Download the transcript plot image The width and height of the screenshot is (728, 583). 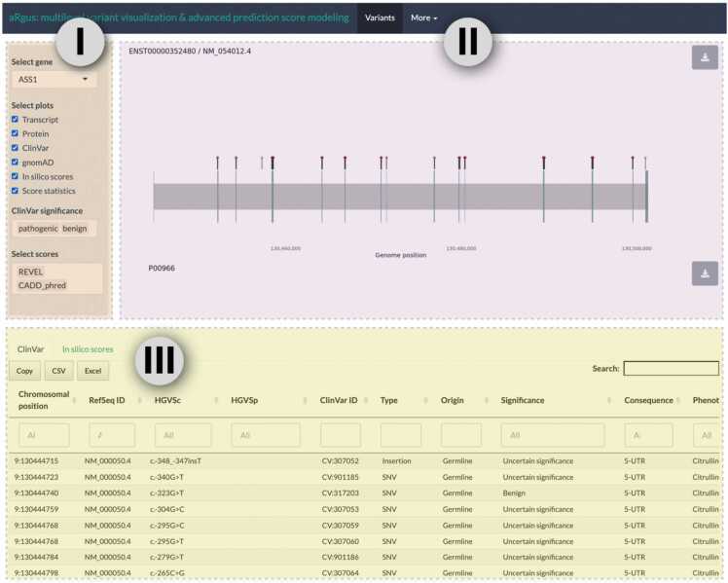click(x=705, y=58)
